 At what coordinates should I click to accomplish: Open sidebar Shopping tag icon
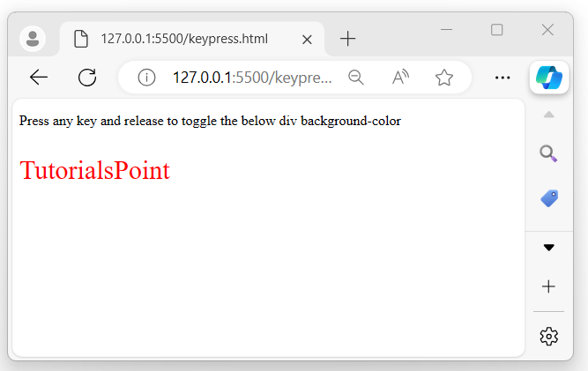point(549,198)
